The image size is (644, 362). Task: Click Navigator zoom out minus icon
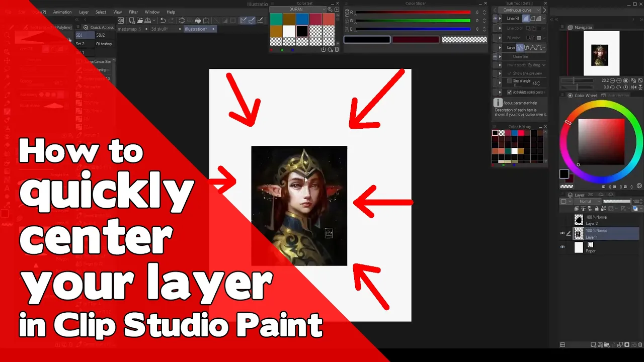(612, 80)
